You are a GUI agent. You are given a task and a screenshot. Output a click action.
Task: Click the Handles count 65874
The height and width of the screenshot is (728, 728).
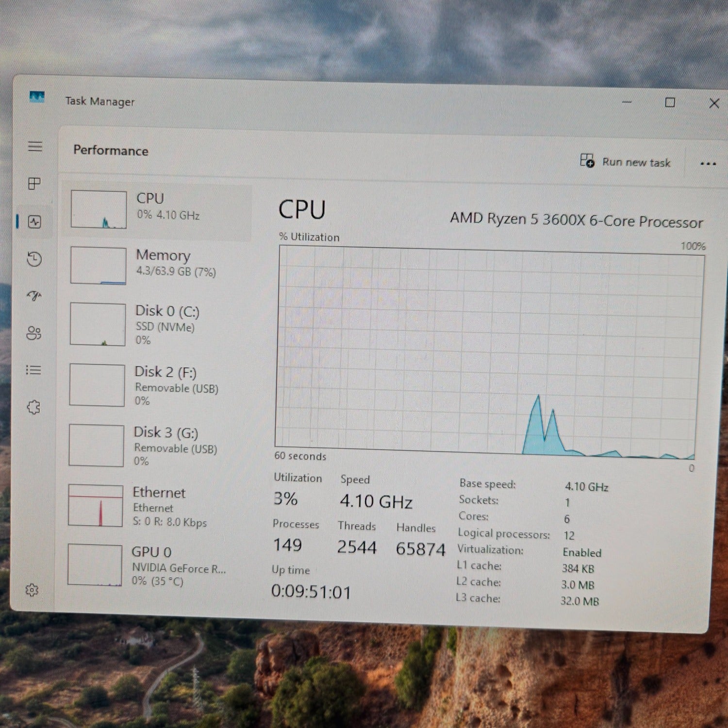420,549
